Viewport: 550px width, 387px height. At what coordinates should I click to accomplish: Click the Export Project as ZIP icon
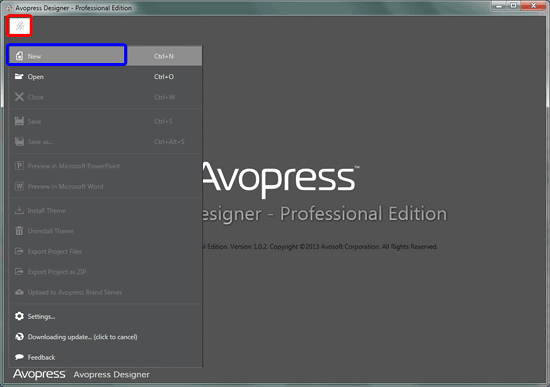(x=19, y=272)
